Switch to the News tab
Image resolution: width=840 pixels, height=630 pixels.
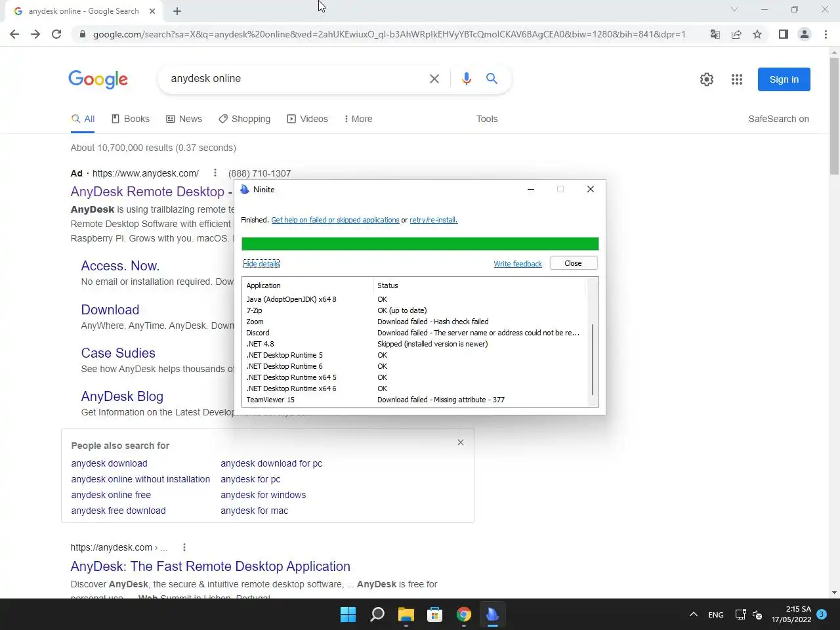click(184, 119)
